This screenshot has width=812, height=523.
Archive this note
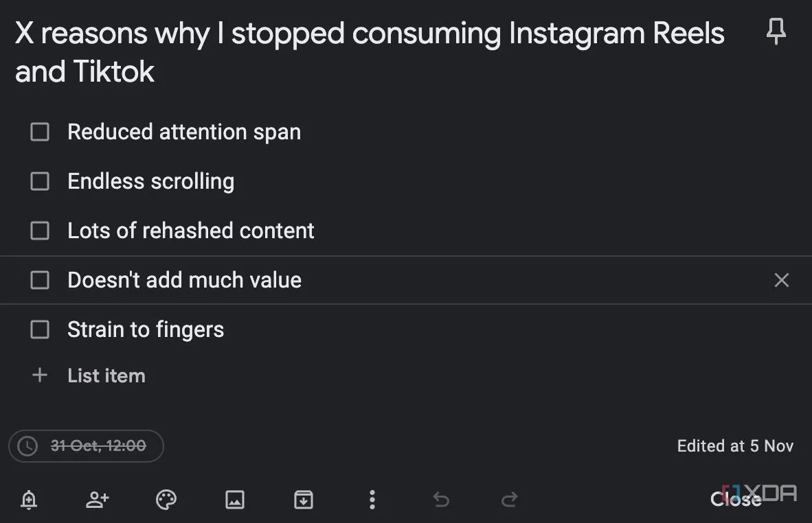304,500
